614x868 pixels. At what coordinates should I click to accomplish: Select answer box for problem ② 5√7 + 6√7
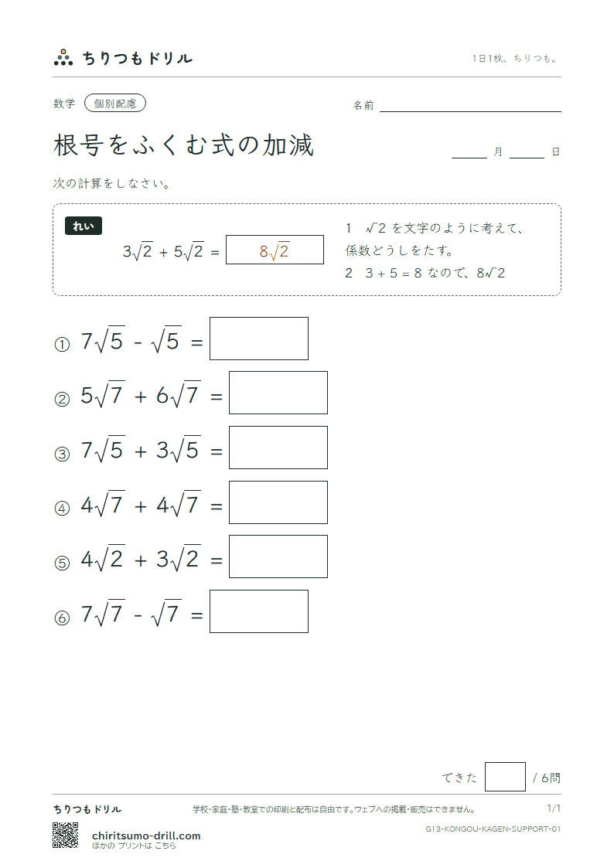tap(278, 393)
